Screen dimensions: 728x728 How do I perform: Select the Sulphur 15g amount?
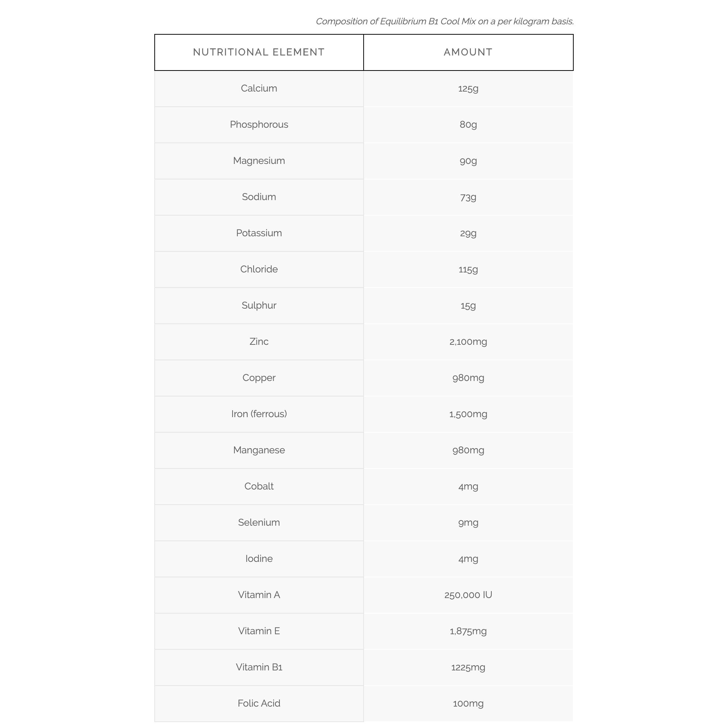(x=468, y=306)
